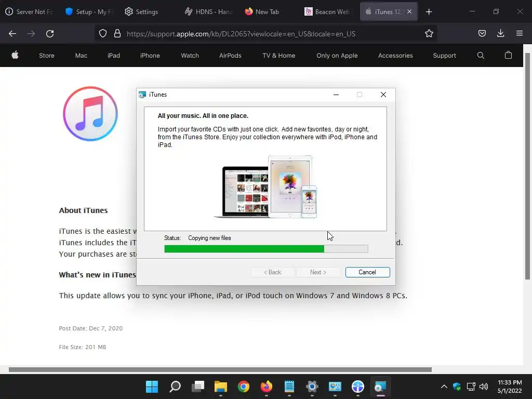The height and width of the screenshot is (399, 532).
Task: Open Notepad from taskbar
Action: [289, 387]
